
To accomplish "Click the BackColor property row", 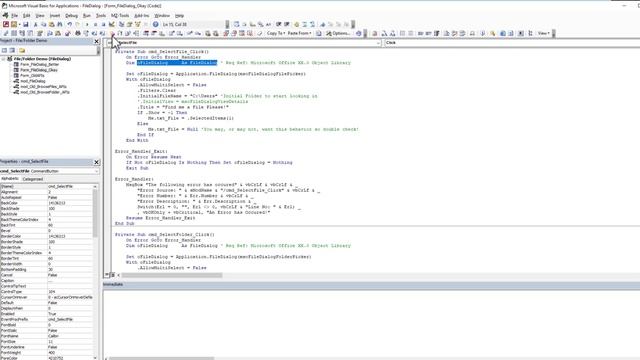I will (x=47, y=203).
